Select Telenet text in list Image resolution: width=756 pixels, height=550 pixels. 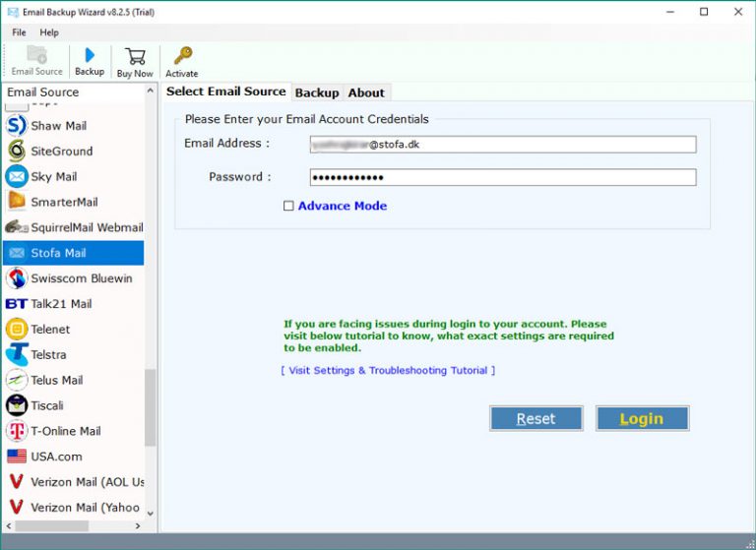point(50,330)
